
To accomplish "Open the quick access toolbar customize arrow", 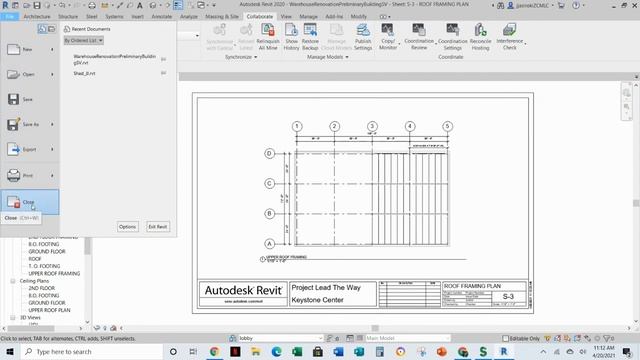I will point(214,5).
